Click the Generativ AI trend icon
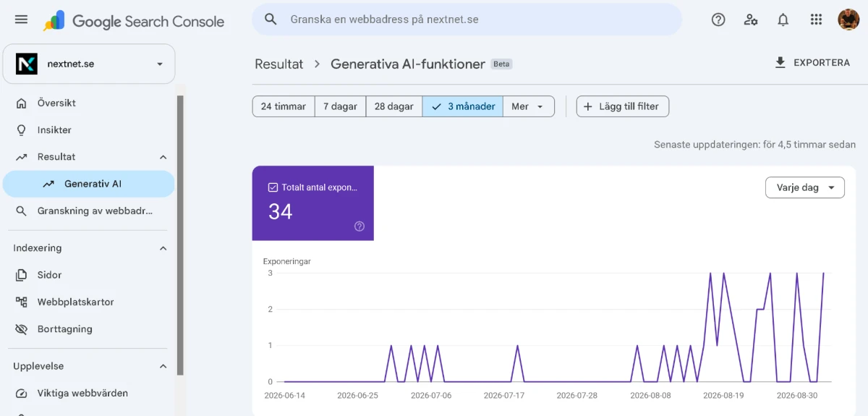 click(x=48, y=184)
